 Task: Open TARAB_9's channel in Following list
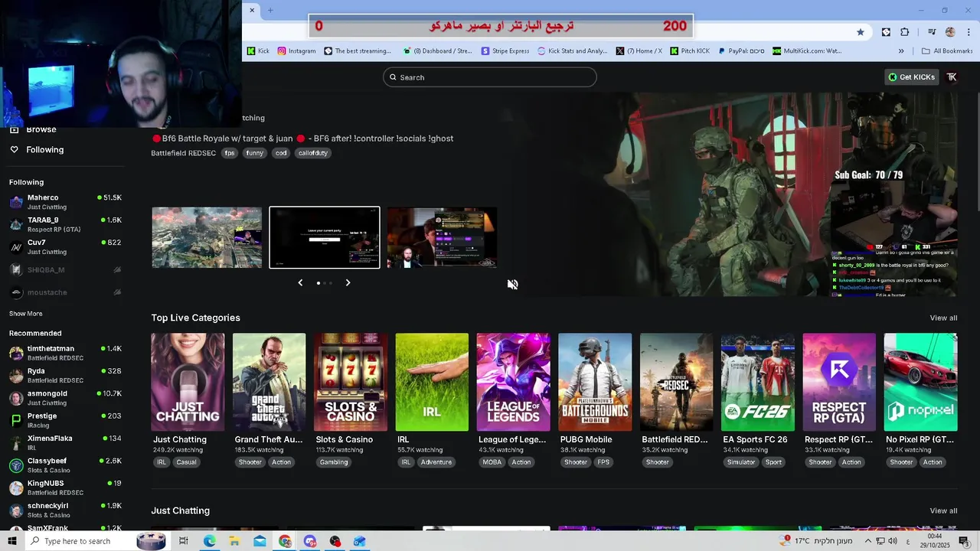click(x=65, y=224)
